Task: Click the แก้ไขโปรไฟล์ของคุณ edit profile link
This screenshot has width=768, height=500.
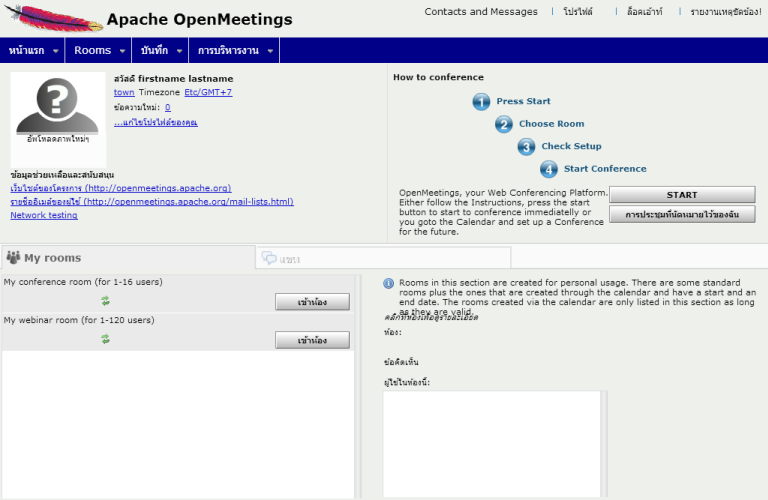Action: tap(156, 122)
